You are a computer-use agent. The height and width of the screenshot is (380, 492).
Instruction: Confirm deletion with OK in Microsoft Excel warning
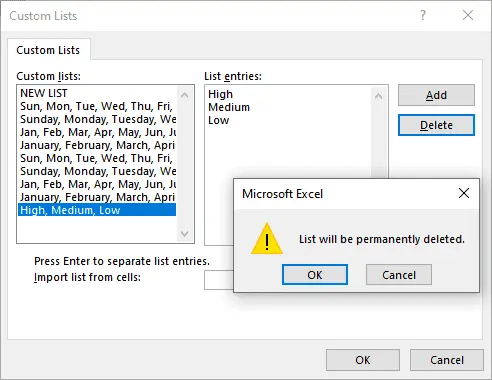click(315, 275)
